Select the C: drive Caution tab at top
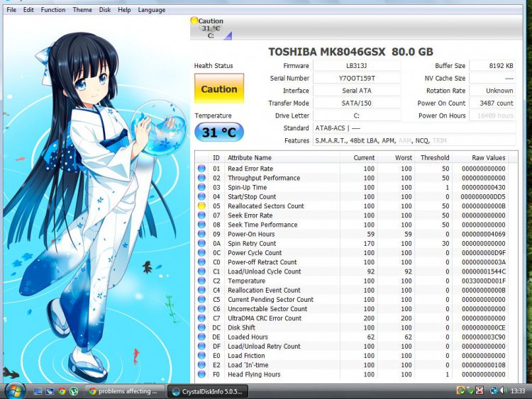532x399 pixels. (x=211, y=28)
